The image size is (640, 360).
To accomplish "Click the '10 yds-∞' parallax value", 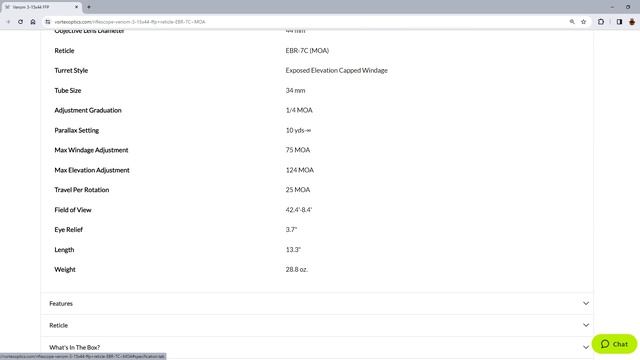I will 298,130.
